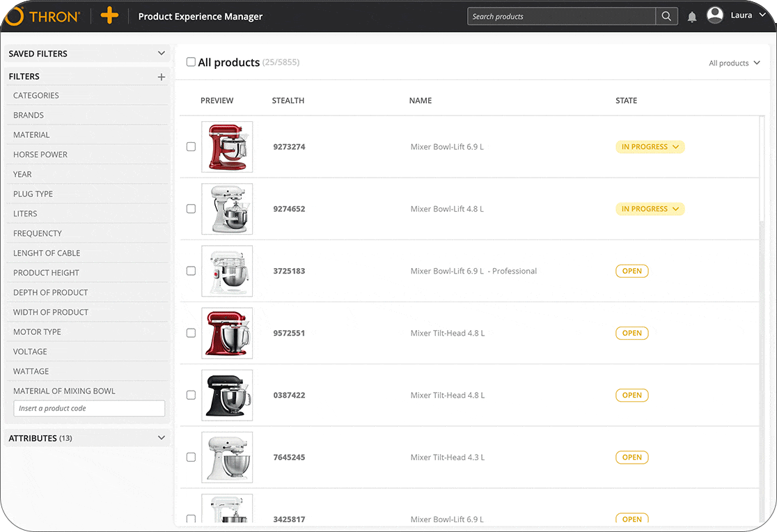Viewport: 777px width, 532px height.
Task: Open the red mixer 9273274 thumbnail
Action: tap(227, 147)
